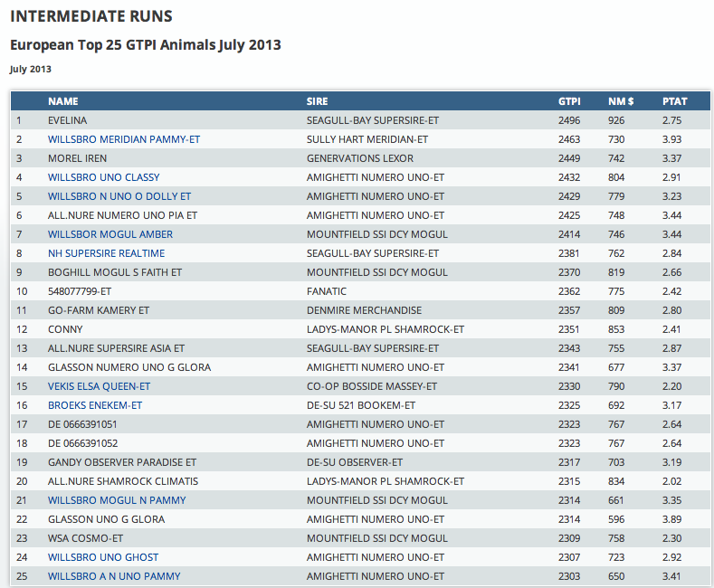Click the WILLSBRO A N UNO PAMMY link

point(114,576)
